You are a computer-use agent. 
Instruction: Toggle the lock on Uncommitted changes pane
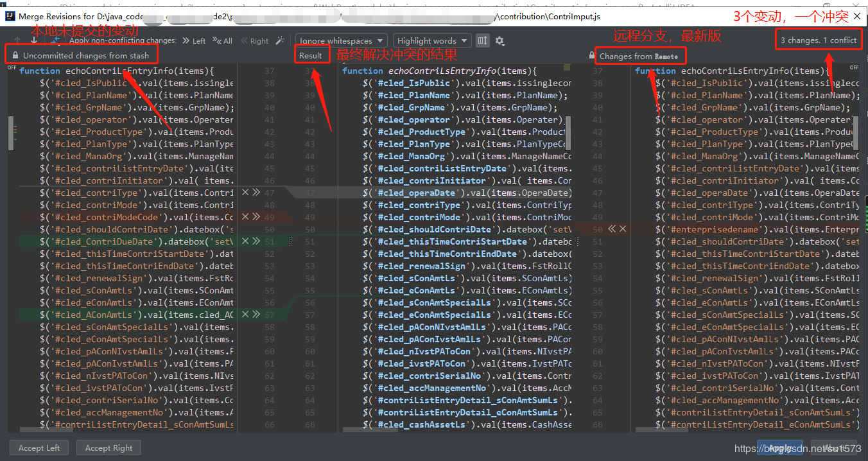[16, 56]
